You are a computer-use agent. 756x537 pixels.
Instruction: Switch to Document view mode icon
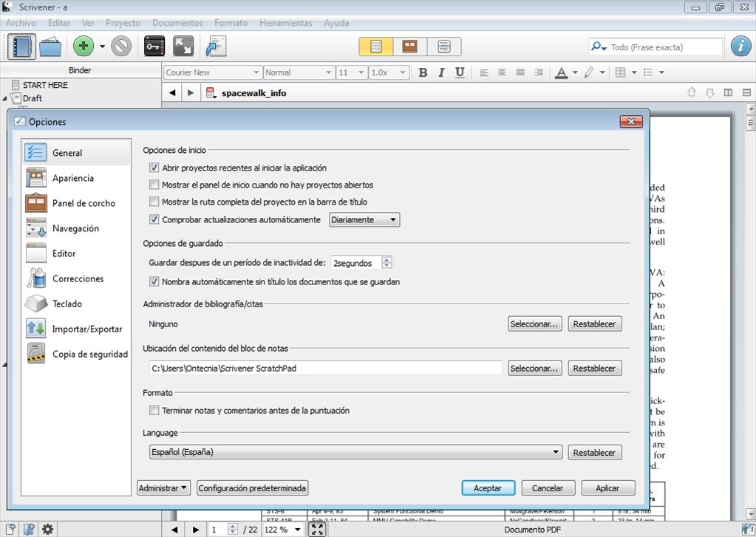(376, 47)
